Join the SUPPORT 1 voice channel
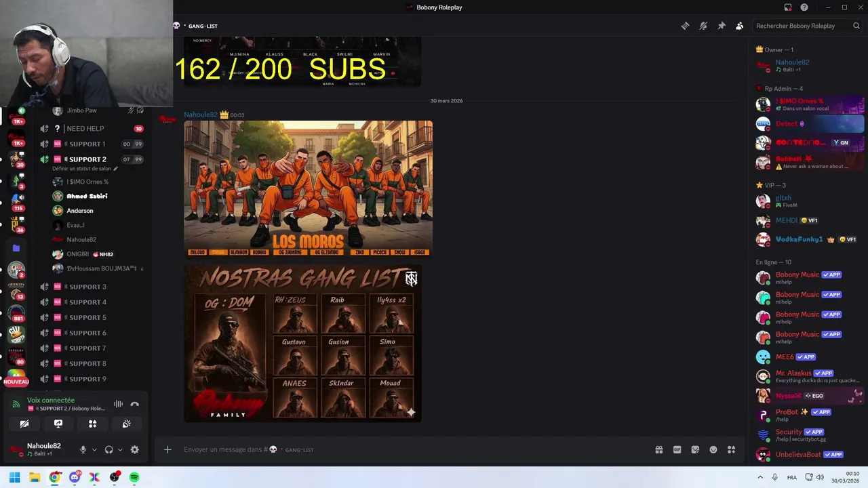Viewport: 868px width, 488px height. coord(92,144)
